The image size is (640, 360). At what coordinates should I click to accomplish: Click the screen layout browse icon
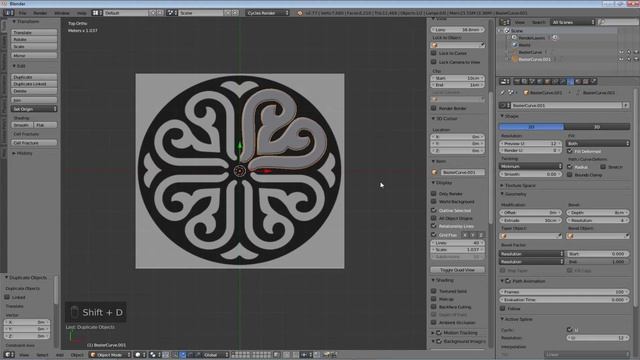(97, 13)
